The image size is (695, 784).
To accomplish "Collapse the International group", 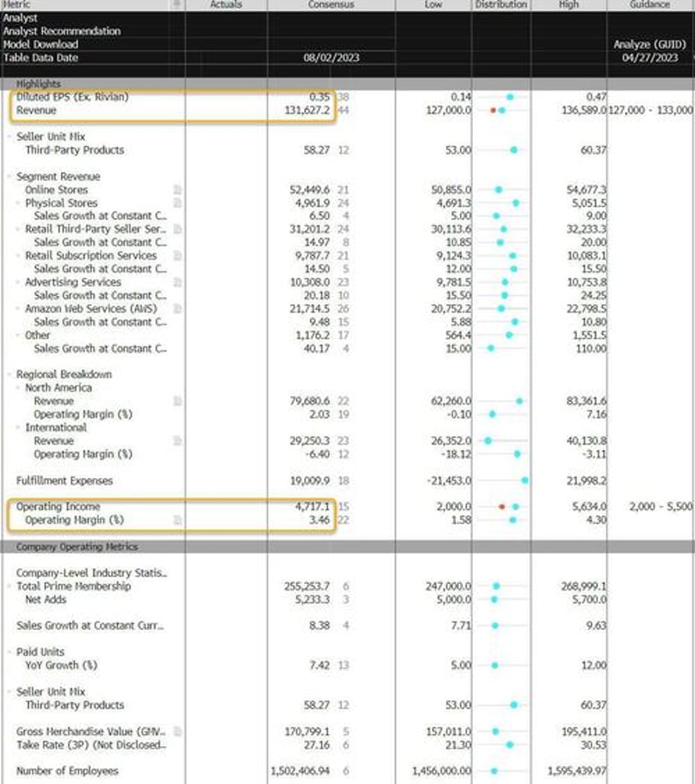I will click(19, 427).
